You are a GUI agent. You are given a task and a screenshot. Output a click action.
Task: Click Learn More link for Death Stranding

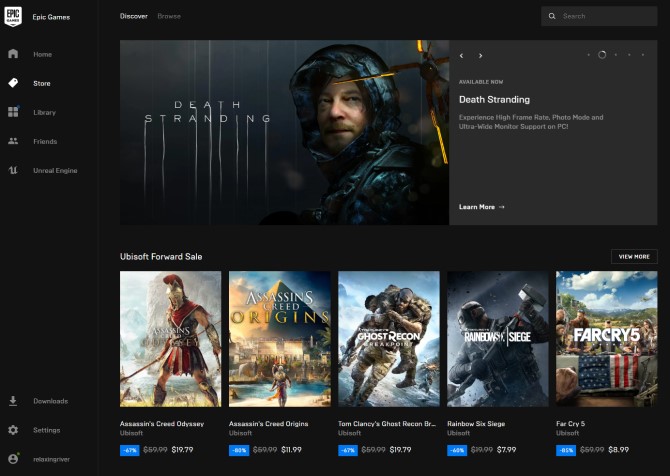(x=482, y=207)
